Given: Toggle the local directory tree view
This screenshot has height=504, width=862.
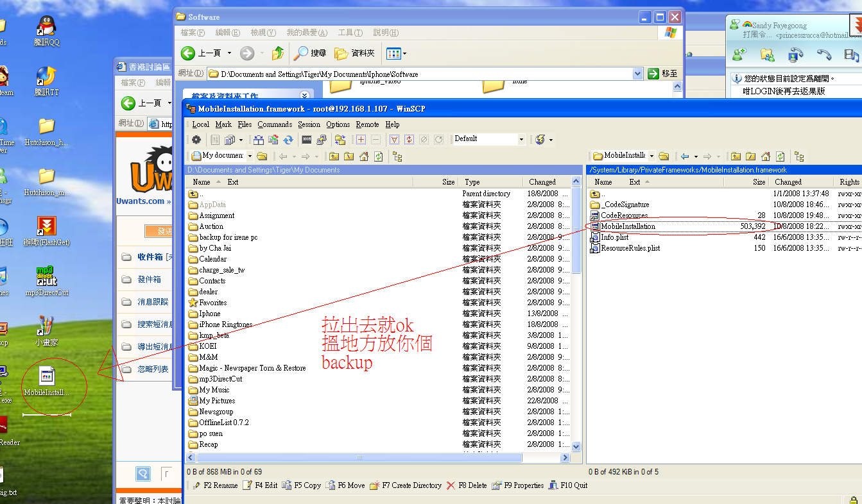Looking at the screenshot, I should click(x=397, y=156).
